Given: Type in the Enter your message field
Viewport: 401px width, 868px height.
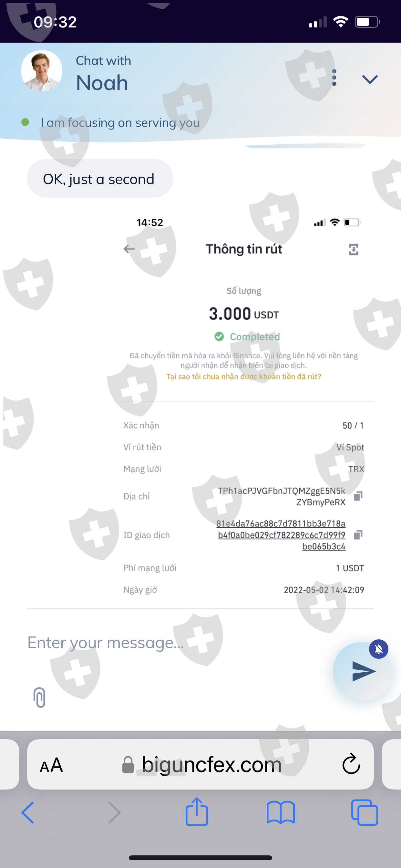Looking at the screenshot, I should 169,643.
